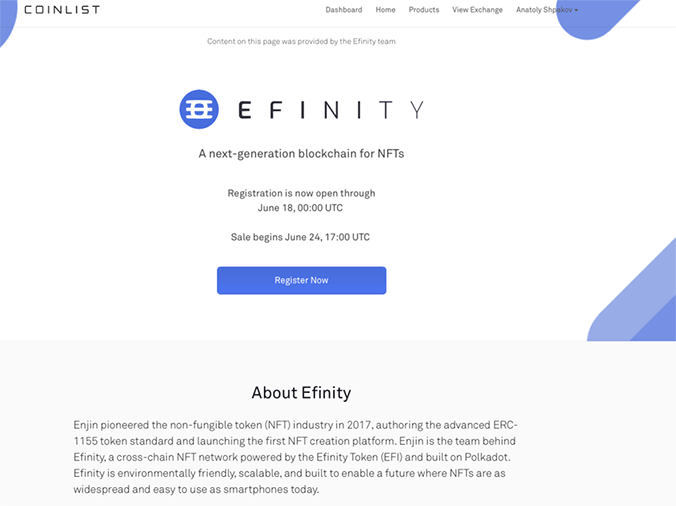Click the round blue Efinity logo icon
The height and width of the screenshot is (506, 676).
click(198, 109)
